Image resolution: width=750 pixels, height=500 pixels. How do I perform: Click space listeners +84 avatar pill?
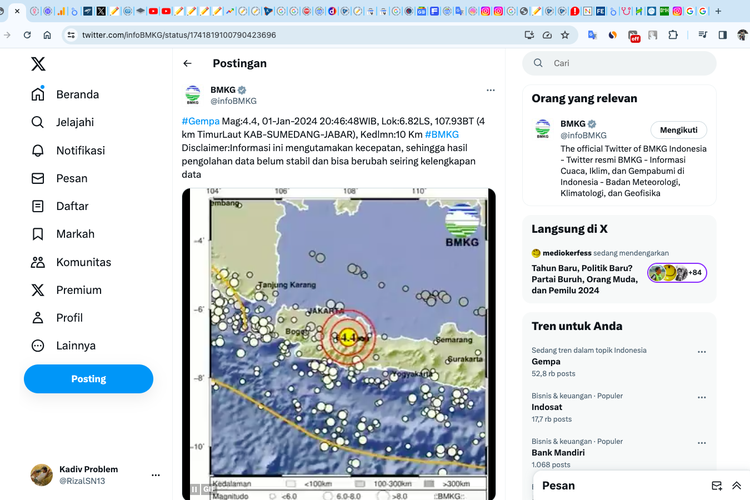click(677, 273)
